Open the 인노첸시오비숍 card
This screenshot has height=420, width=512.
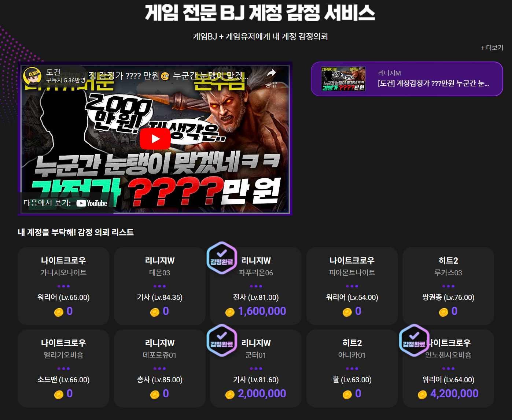pyautogui.click(x=448, y=368)
